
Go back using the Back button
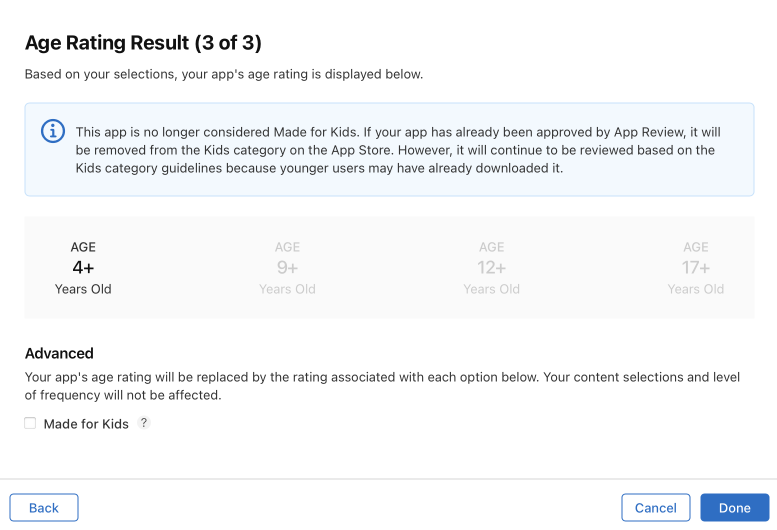click(x=44, y=508)
